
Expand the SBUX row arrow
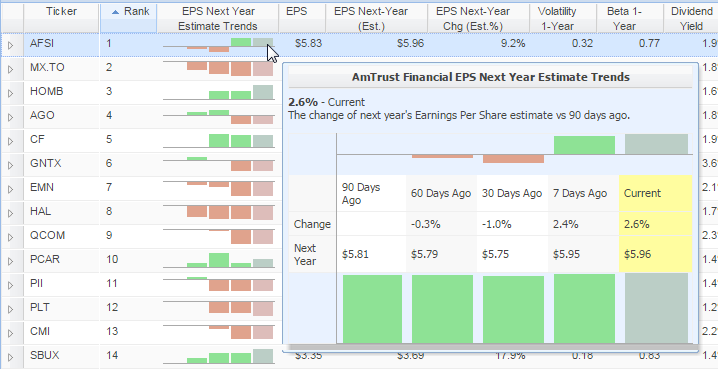click(x=11, y=357)
